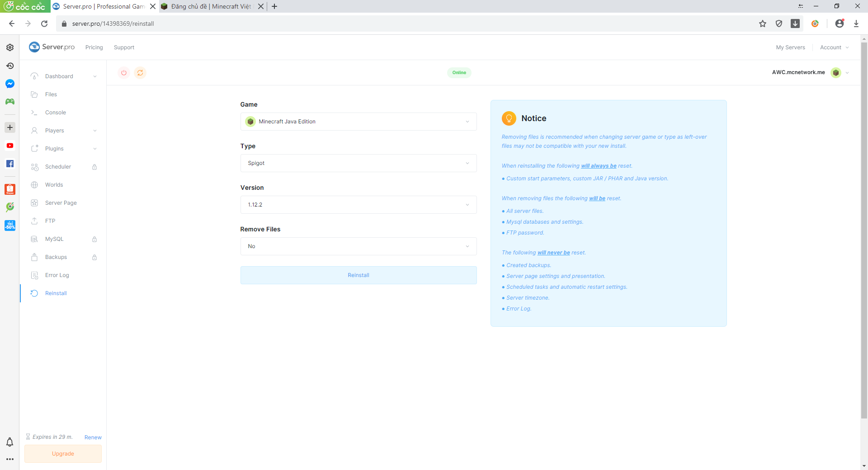Viewport: 868px width, 470px height.
Task: Open the Pricing link
Action: tap(94, 47)
